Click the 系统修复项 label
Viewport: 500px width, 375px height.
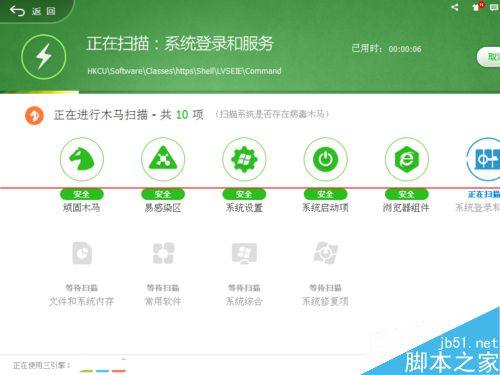click(325, 302)
